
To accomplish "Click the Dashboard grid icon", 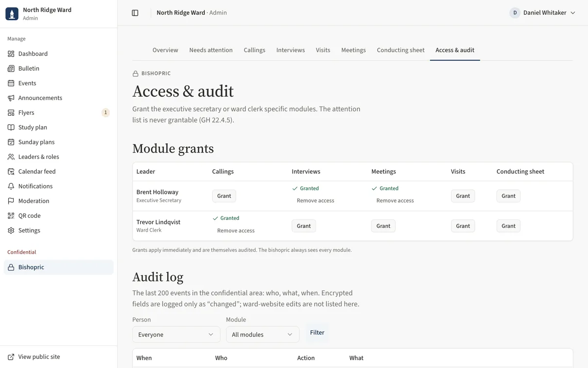I will [x=11, y=53].
